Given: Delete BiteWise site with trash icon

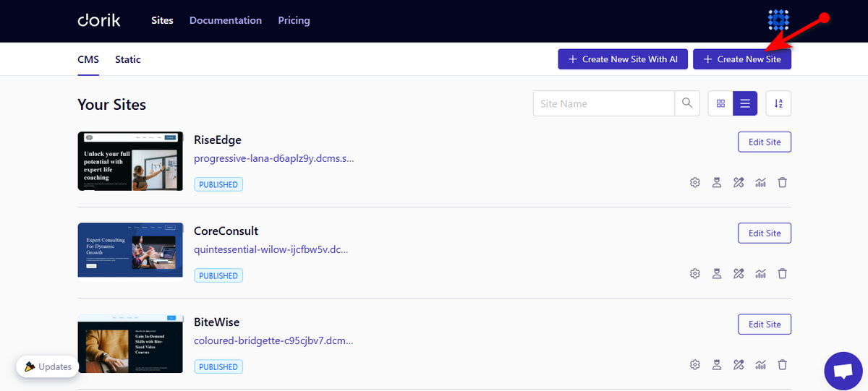Looking at the screenshot, I should coord(782,365).
